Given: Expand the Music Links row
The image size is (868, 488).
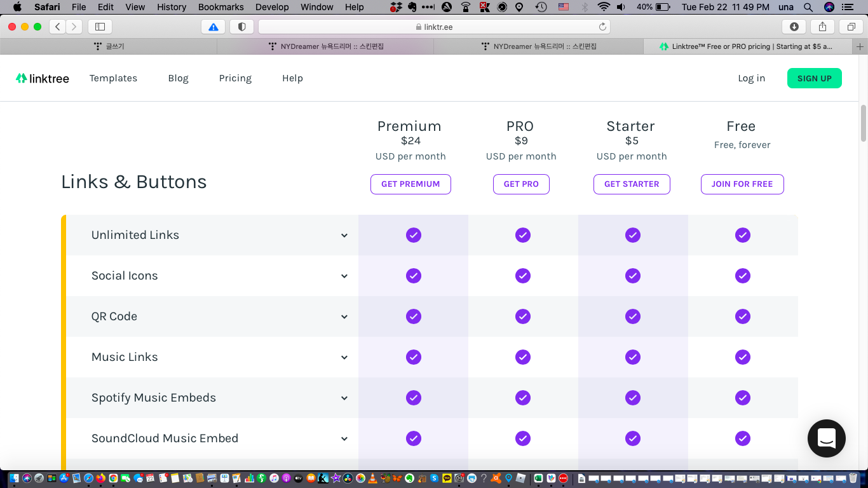Looking at the screenshot, I should point(344,357).
